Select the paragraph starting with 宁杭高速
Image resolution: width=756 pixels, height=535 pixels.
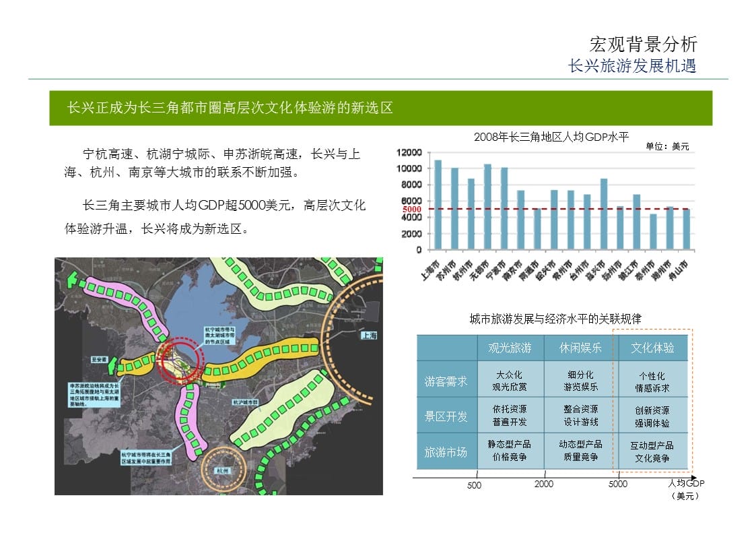(x=213, y=163)
